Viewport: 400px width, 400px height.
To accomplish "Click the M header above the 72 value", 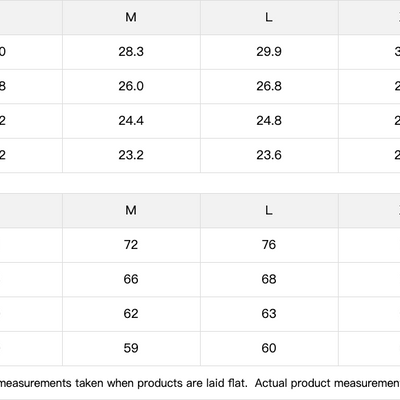I will tap(131, 210).
